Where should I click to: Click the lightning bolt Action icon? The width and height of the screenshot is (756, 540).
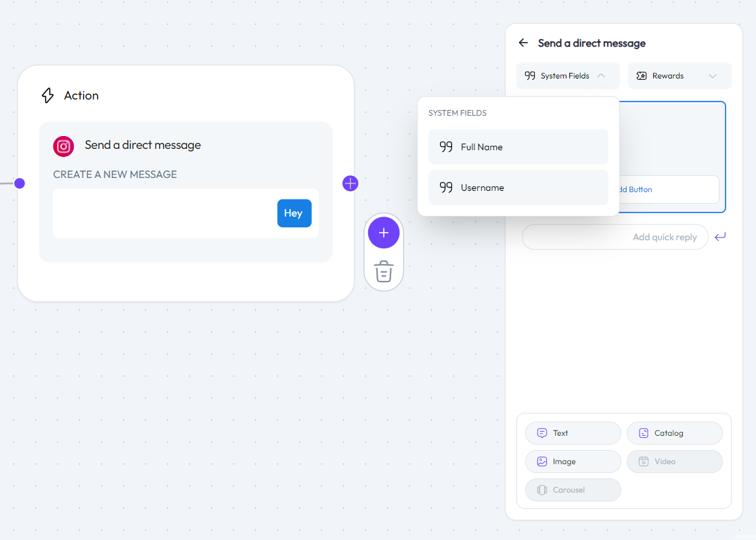[x=47, y=95]
